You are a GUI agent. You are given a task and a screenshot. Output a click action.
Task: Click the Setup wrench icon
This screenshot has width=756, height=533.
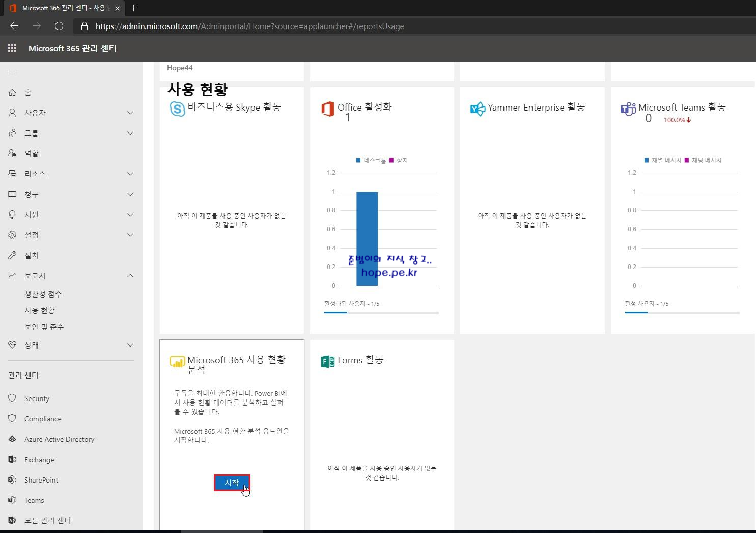[12, 255]
